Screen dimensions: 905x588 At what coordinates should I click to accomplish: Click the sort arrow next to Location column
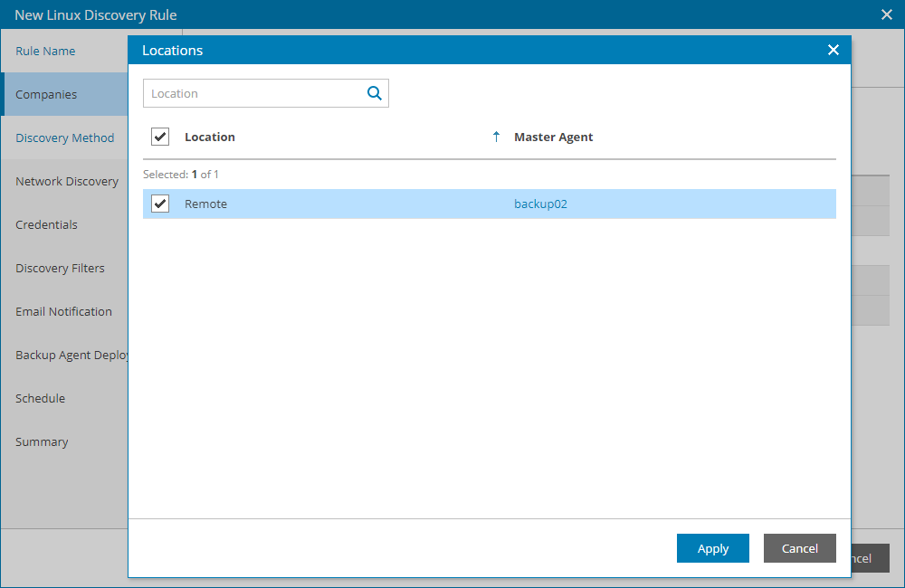[x=496, y=137]
